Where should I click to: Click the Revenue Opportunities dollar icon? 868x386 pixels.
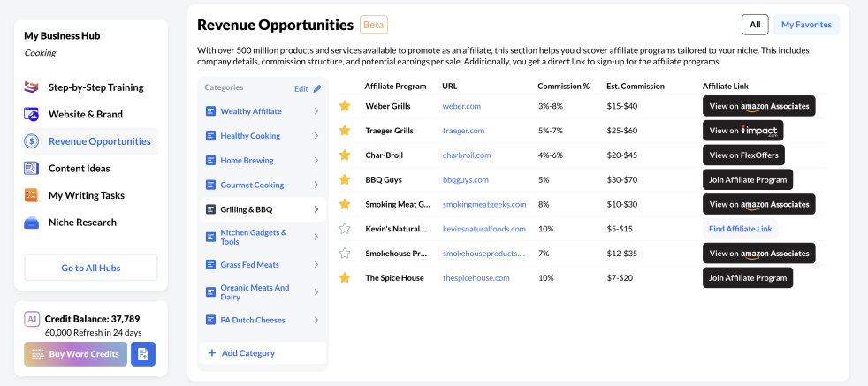click(32, 141)
